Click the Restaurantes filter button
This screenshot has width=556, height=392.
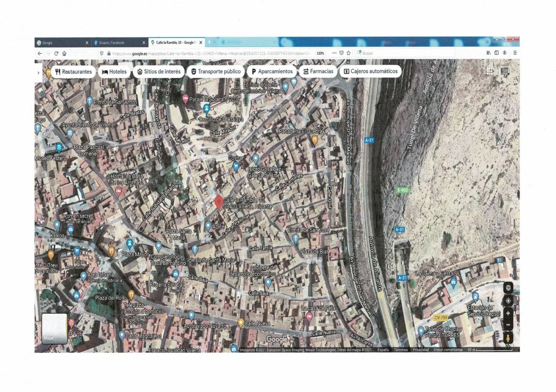(x=73, y=72)
